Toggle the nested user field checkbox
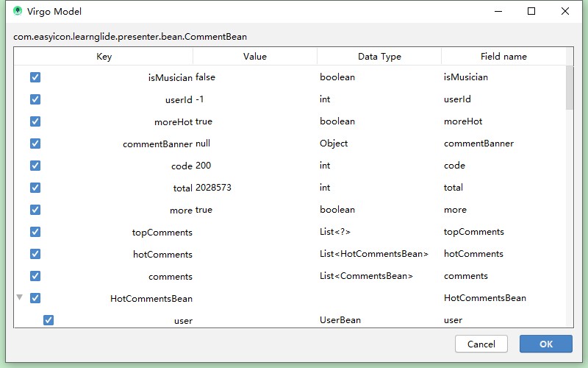 (x=49, y=320)
